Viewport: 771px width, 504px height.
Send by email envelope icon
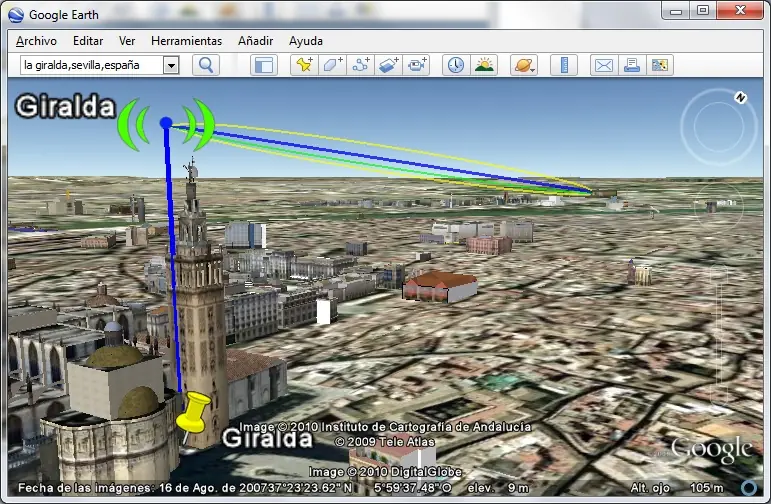pos(604,65)
